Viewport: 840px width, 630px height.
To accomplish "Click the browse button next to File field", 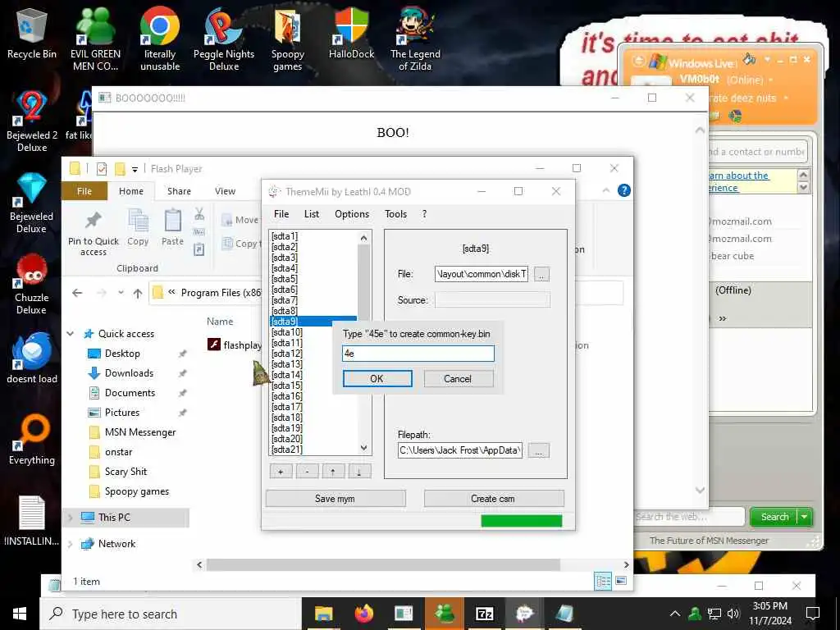I will pos(541,275).
